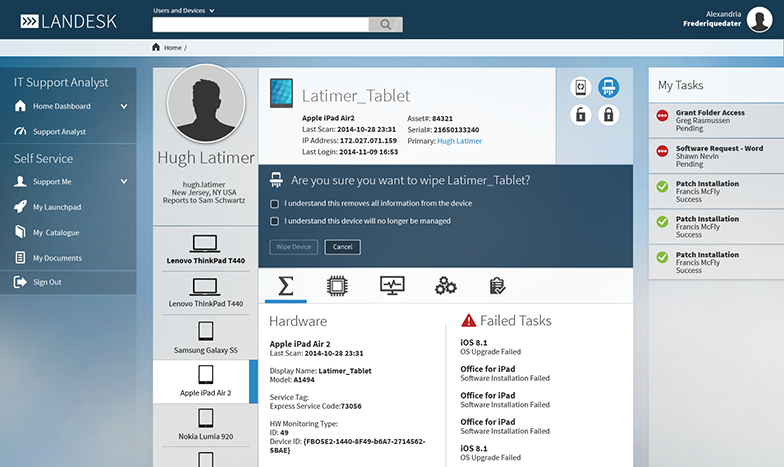Select the Samsung Galaxy S5 device
Viewport: 784px width, 467px height.
coord(205,337)
